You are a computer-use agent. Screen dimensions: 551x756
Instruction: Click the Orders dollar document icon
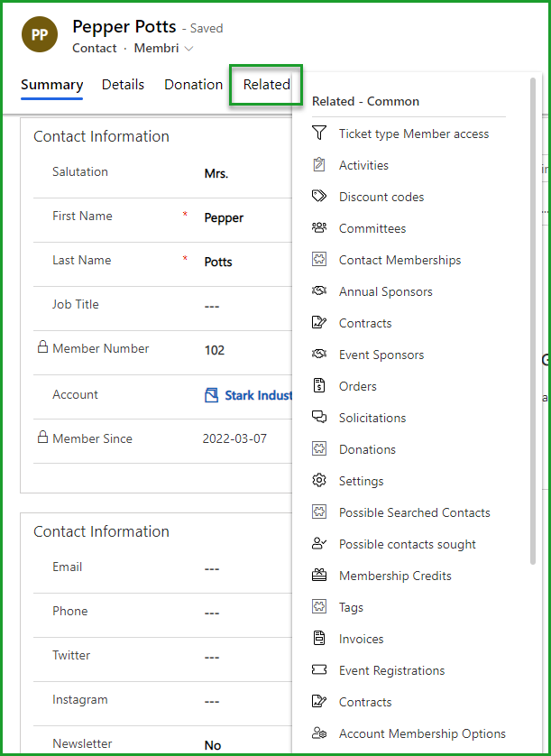click(319, 386)
